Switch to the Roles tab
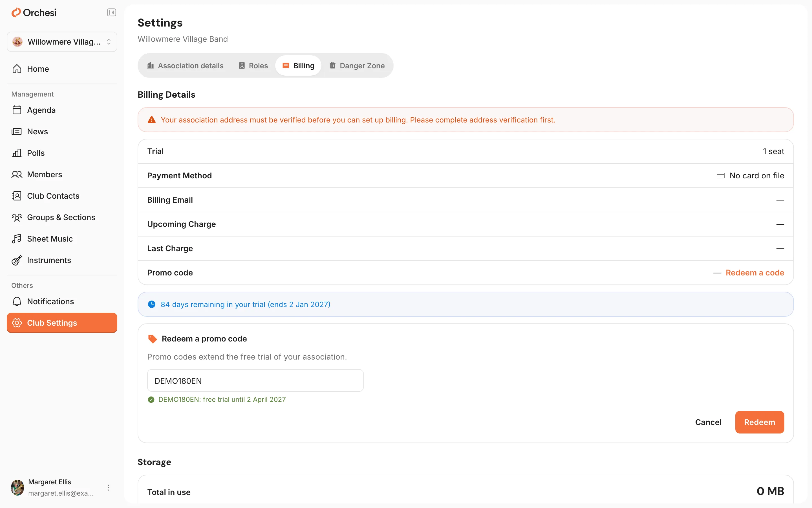The image size is (812, 508). coord(253,65)
